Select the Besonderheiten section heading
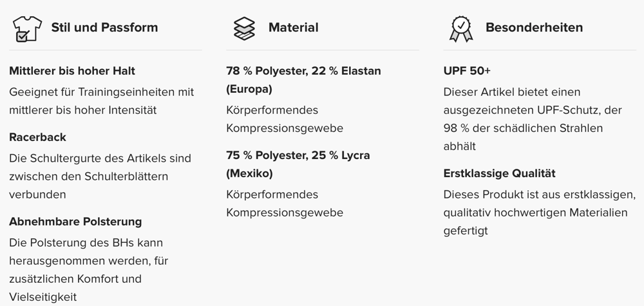 [x=534, y=28]
